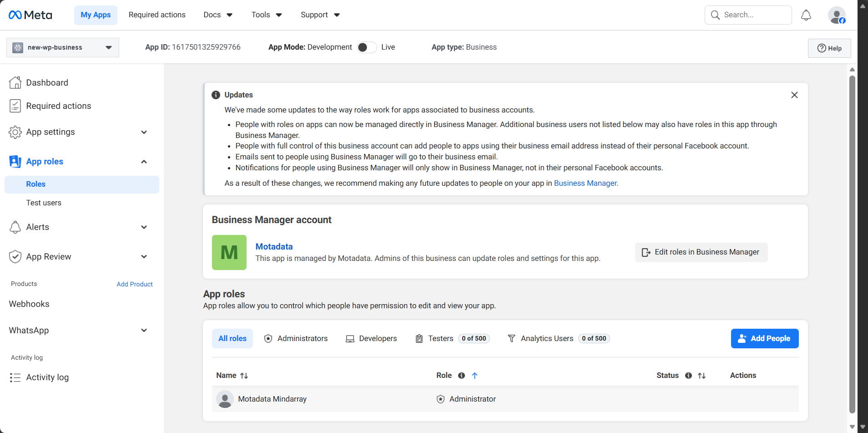Click Edit roles in Business Manager
868x433 pixels.
pos(701,252)
